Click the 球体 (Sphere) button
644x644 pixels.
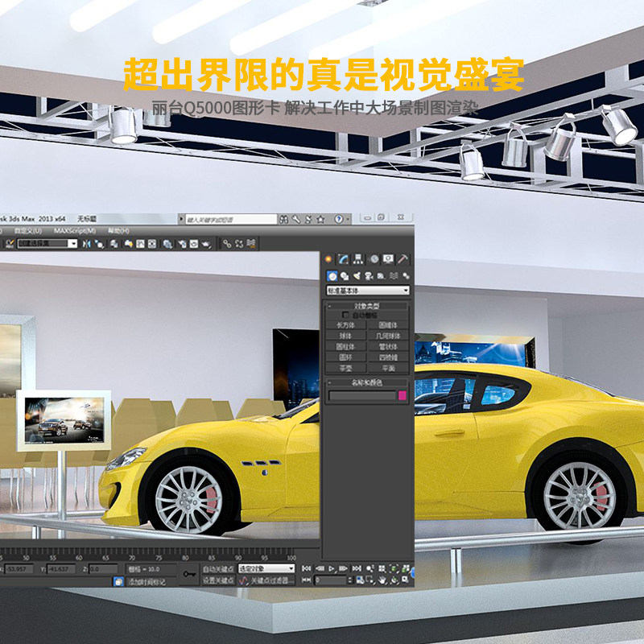[x=345, y=336]
